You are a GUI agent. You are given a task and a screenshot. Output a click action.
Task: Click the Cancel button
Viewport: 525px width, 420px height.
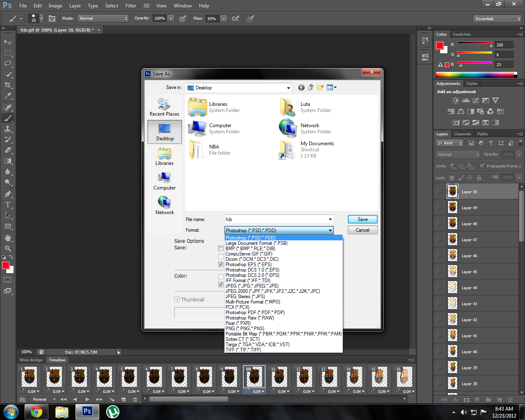point(362,230)
